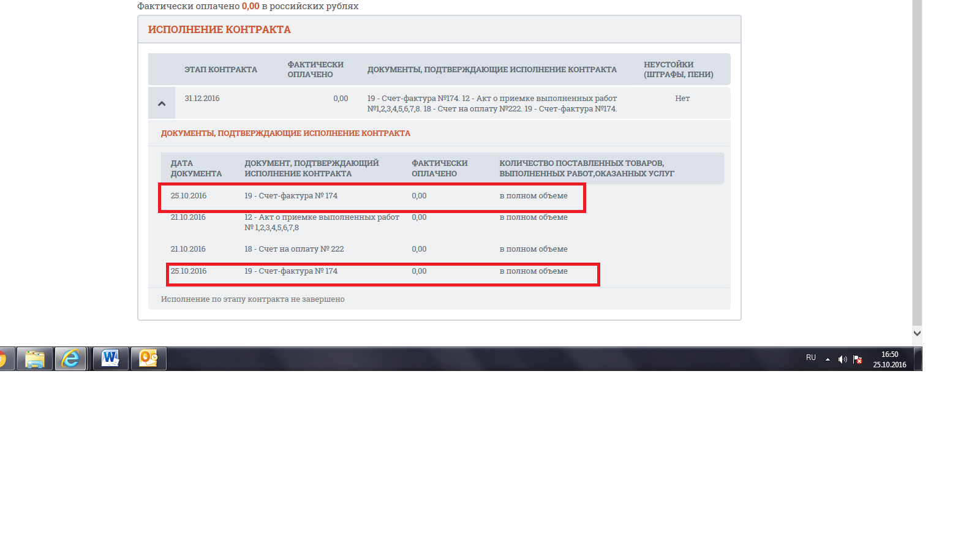Click the 'ИСПОЛНЕНИЕ КОНТРАКТА' panel title

(219, 29)
